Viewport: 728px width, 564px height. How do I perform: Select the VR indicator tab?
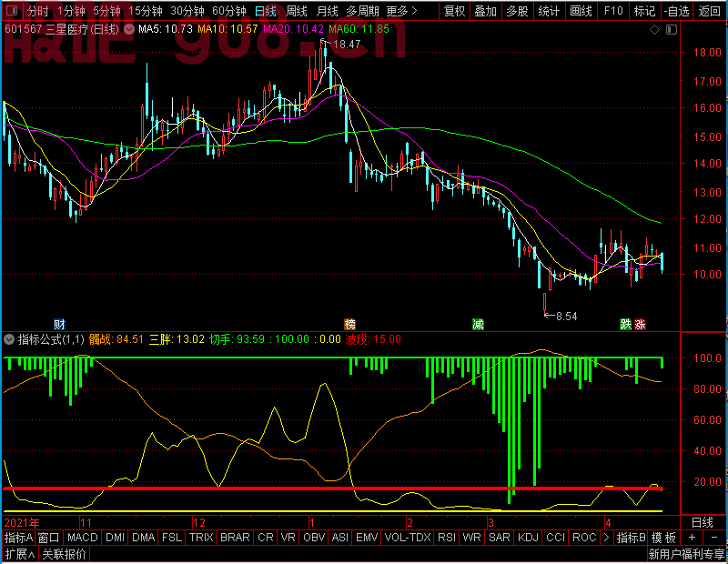tap(288, 538)
